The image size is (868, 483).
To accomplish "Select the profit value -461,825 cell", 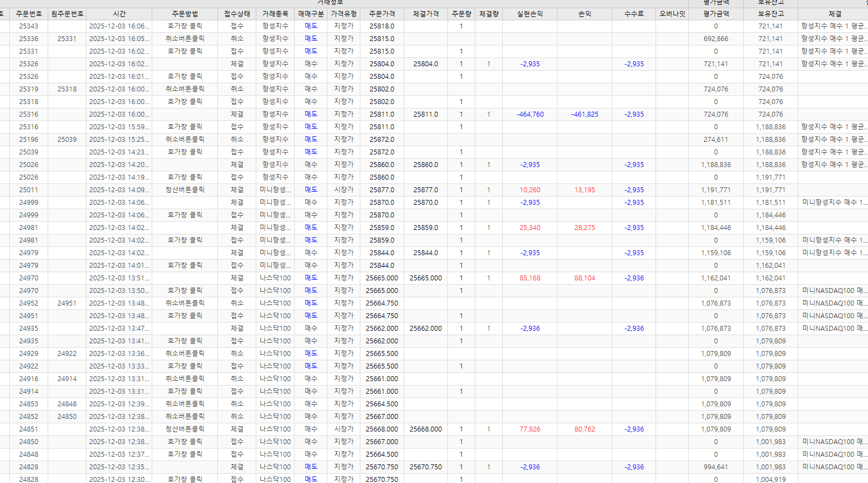I will point(584,114).
